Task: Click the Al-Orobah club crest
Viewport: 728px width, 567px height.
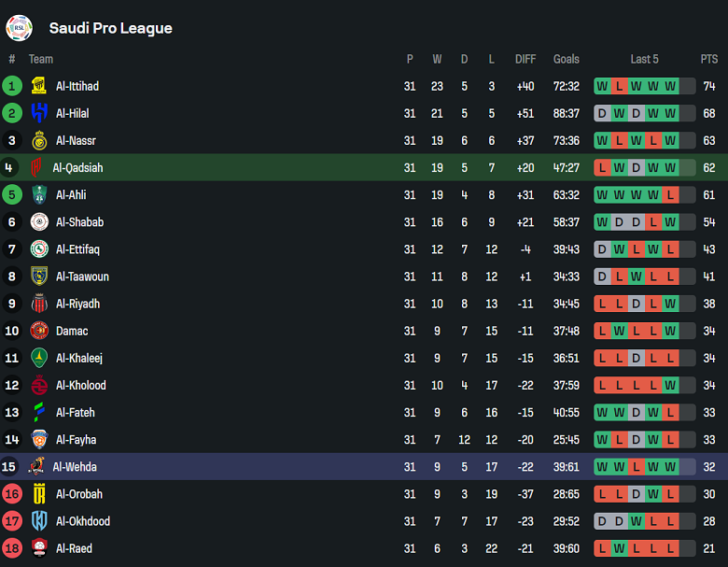Action: click(39, 494)
